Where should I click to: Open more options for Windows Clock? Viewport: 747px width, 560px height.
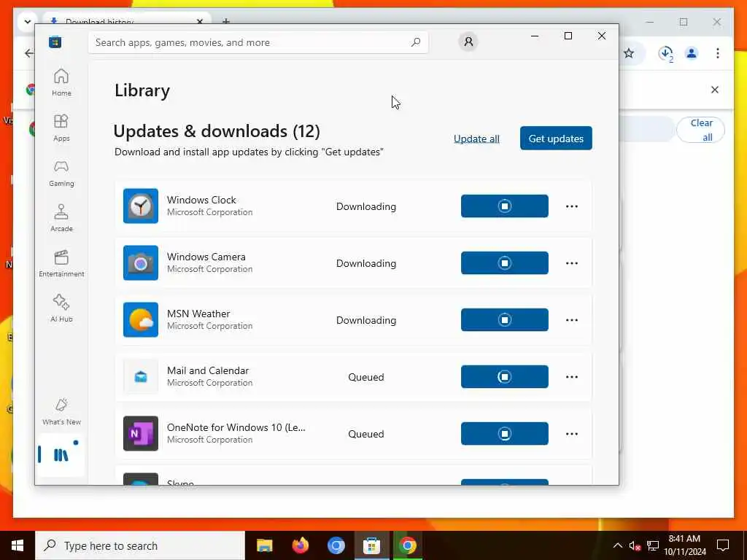pos(572,206)
